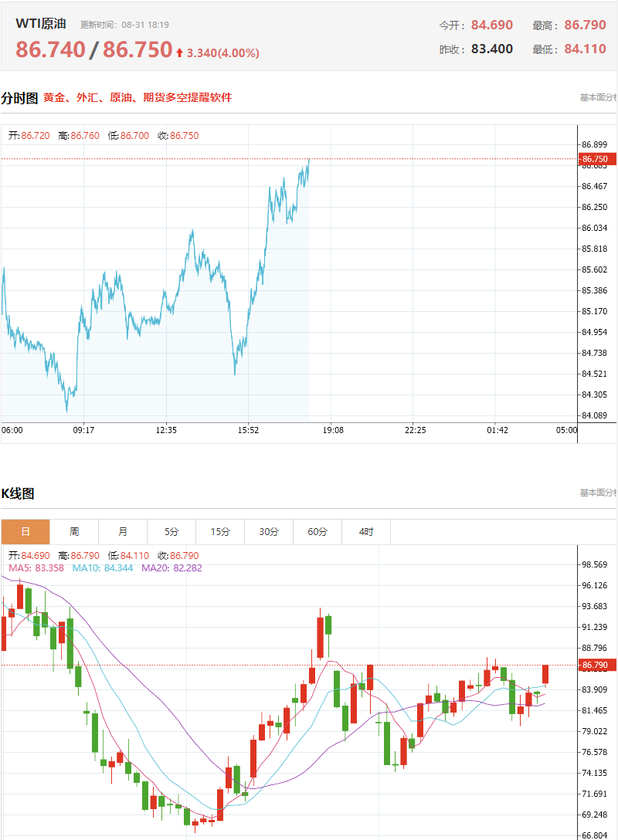Click the red 86.790 price tag on K-line chart
Viewport: 618px width, 840px height.
coord(596,665)
